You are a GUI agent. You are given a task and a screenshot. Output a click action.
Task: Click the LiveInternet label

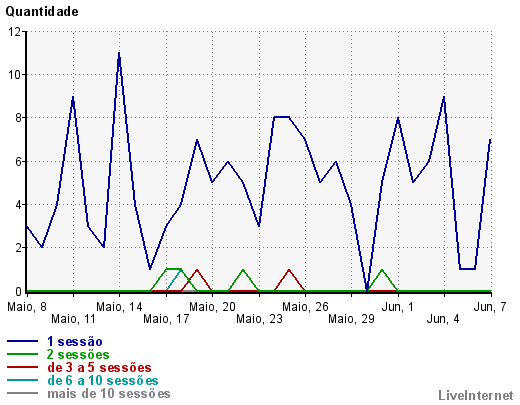(476, 395)
